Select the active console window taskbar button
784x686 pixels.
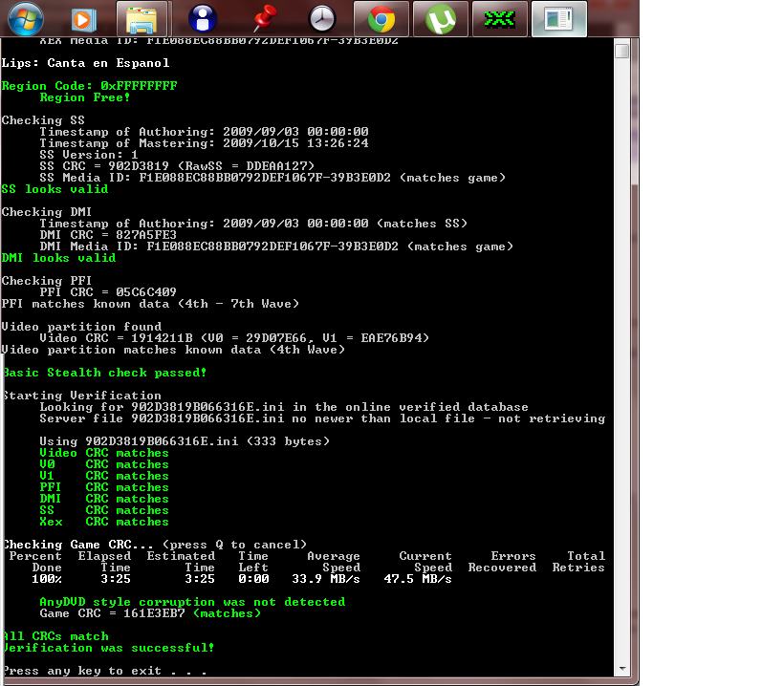pos(559,18)
